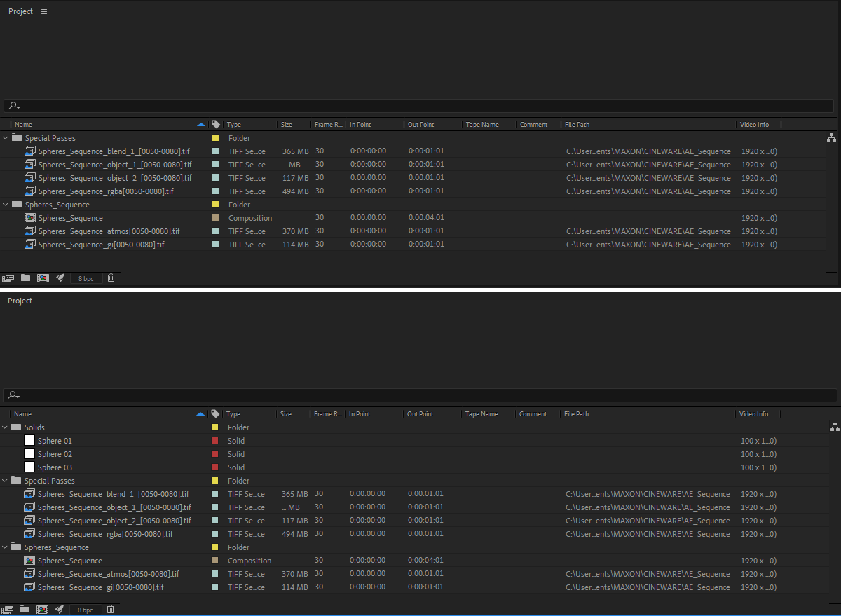
Task: Click Tape Name column header in upper panel
Action: tap(482, 125)
